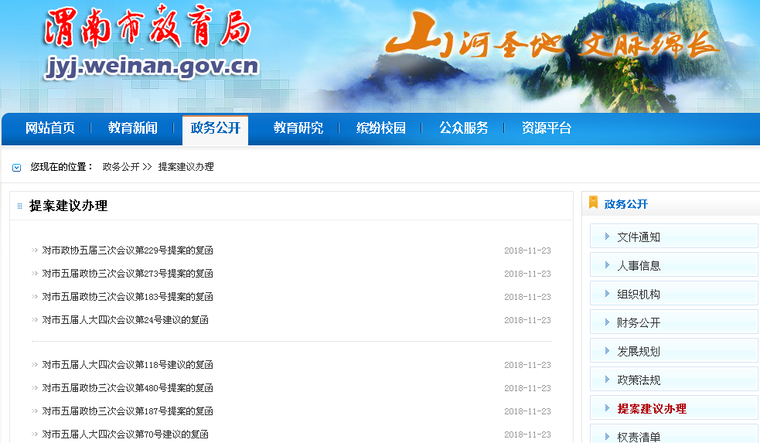The image size is (760, 443).
Task: Open 文件通知 in the sidebar
Action: click(x=674, y=237)
